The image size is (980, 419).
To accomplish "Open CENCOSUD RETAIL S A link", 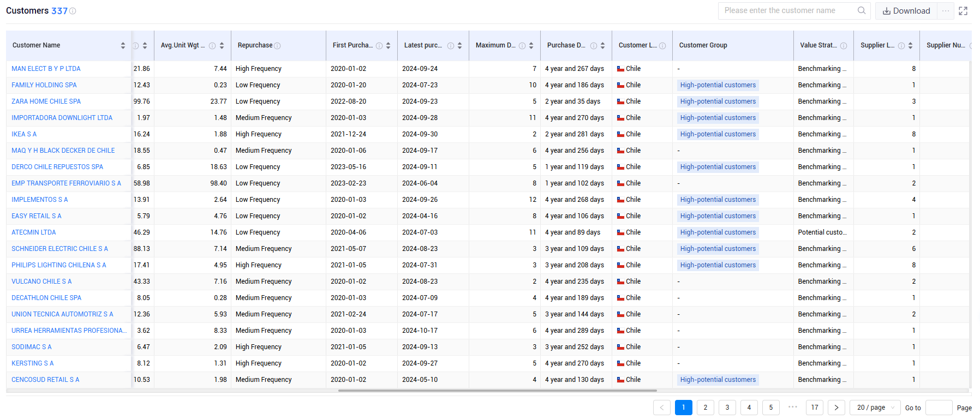I will [45, 380].
